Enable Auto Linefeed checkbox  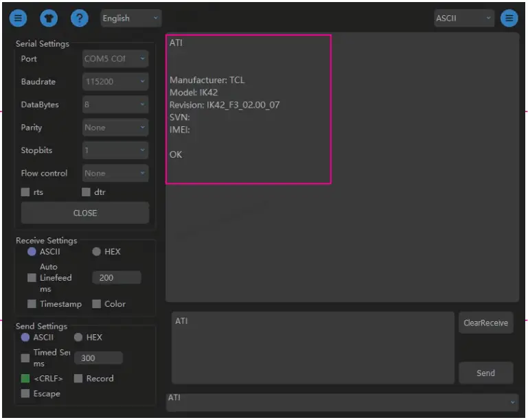click(32, 278)
